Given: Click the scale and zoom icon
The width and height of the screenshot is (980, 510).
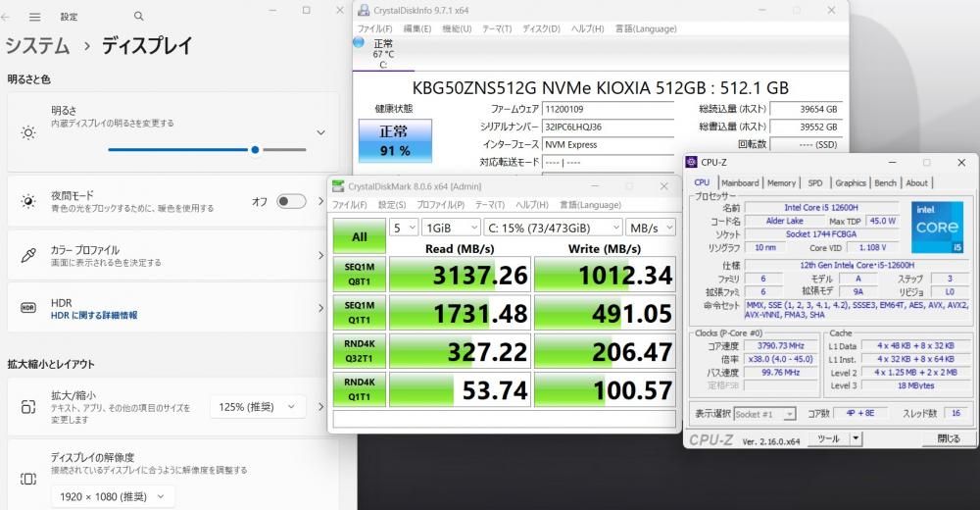Looking at the screenshot, I should coord(28,407).
